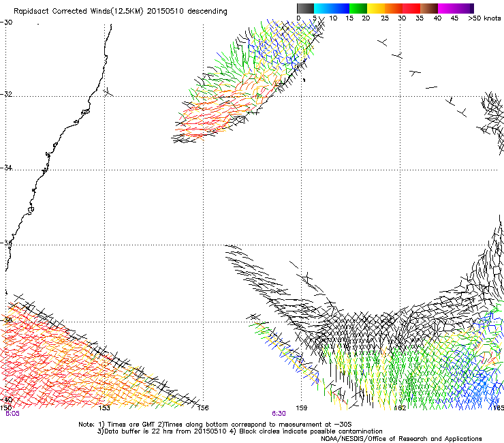Click the NOAA/NESDIS Office of Research credit text

pos(401,439)
